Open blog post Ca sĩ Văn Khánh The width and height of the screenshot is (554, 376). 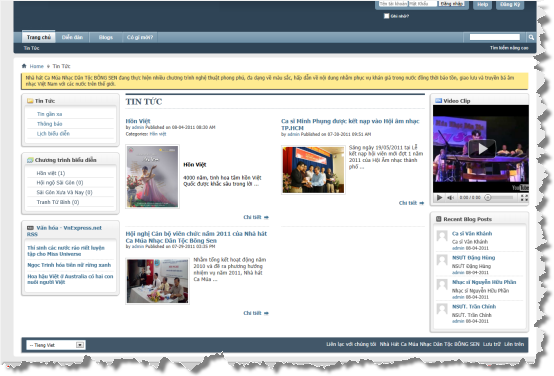[472, 234]
